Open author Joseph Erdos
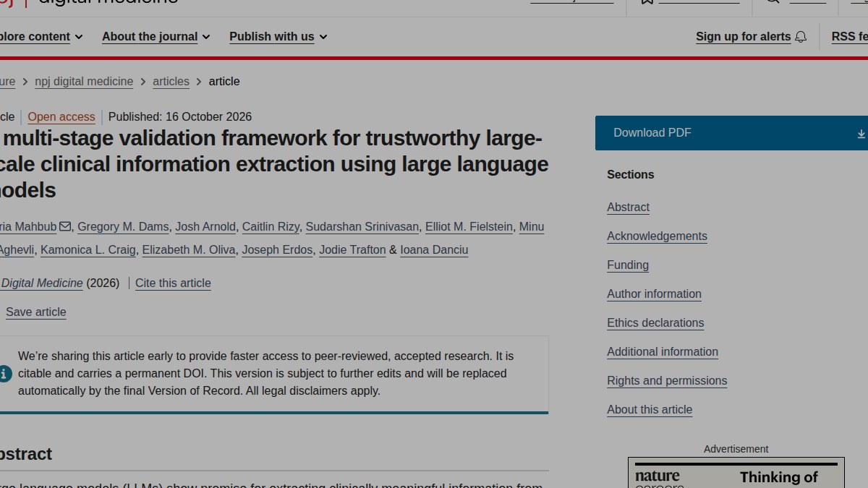Viewport: 868px width, 488px height. [277, 250]
